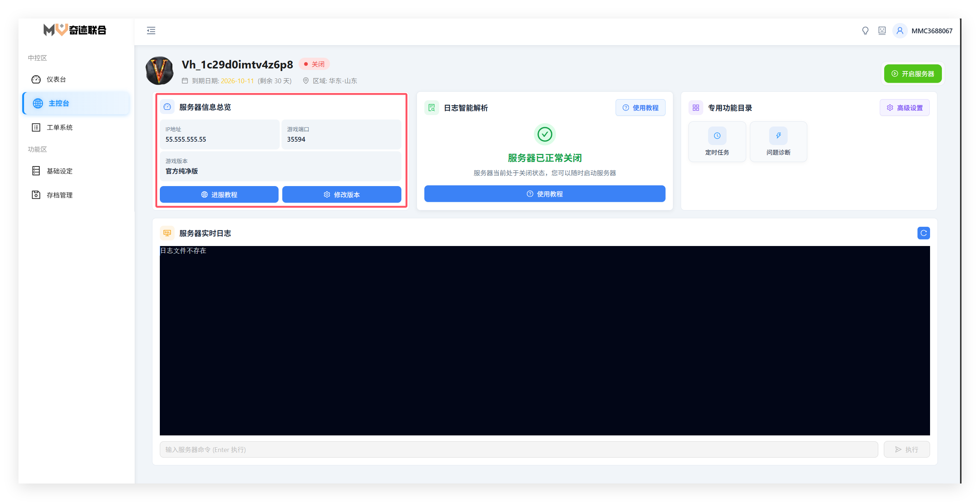Start the server with 开启服务器 button
This screenshot has width=980, height=502.
[913, 74]
